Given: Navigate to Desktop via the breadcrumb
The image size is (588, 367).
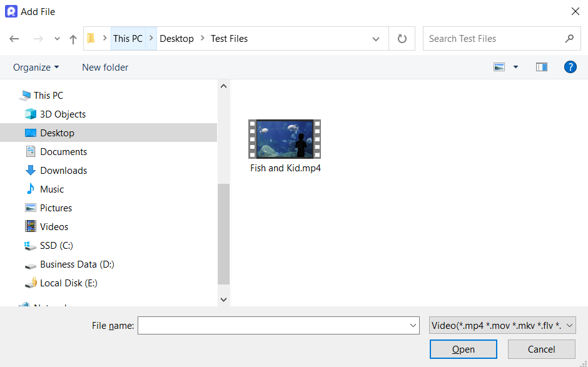Looking at the screenshot, I should pyautogui.click(x=176, y=38).
